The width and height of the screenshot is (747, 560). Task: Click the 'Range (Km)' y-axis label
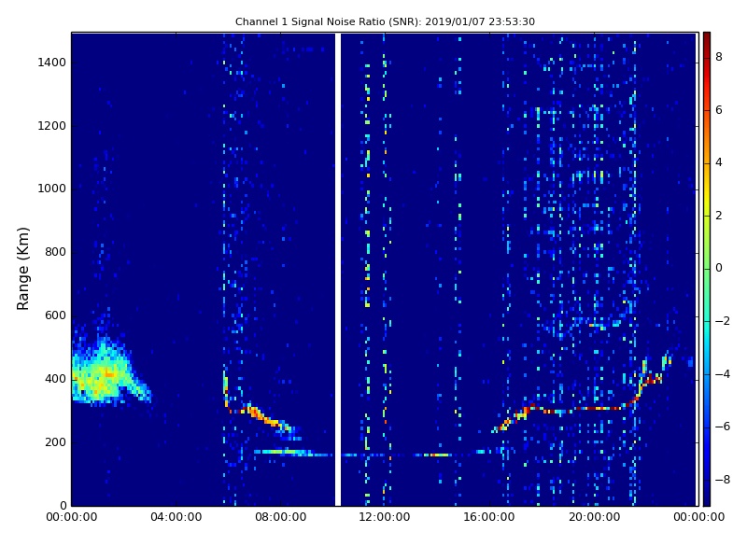pyautogui.click(x=22, y=269)
